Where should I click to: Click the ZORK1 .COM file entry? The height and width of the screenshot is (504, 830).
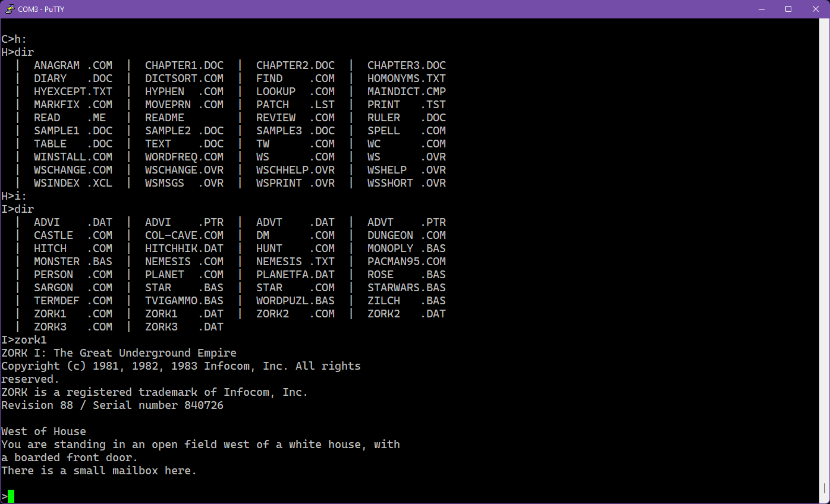(73, 314)
